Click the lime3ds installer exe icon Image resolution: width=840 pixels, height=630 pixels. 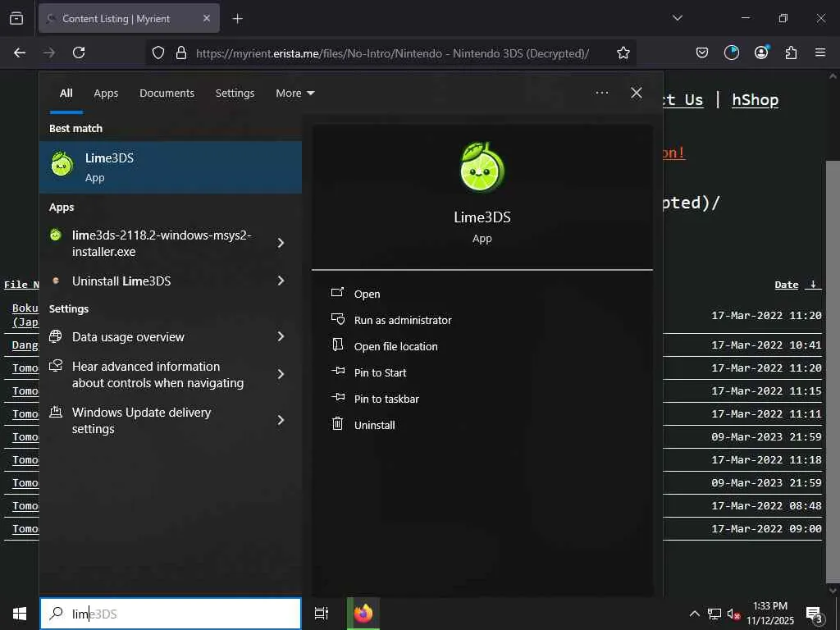click(56, 235)
